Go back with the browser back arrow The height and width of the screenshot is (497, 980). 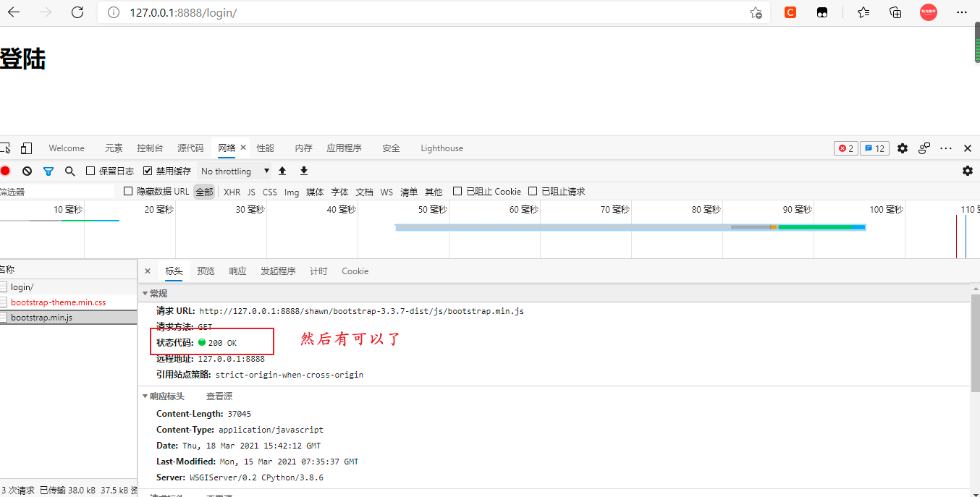click(x=14, y=12)
